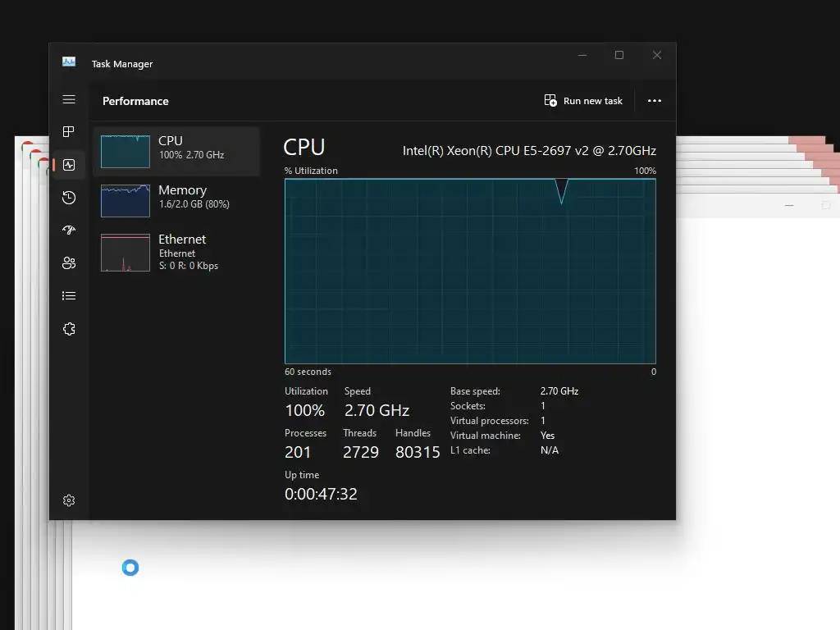Click the '60 seconds' graph label

(308, 372)
